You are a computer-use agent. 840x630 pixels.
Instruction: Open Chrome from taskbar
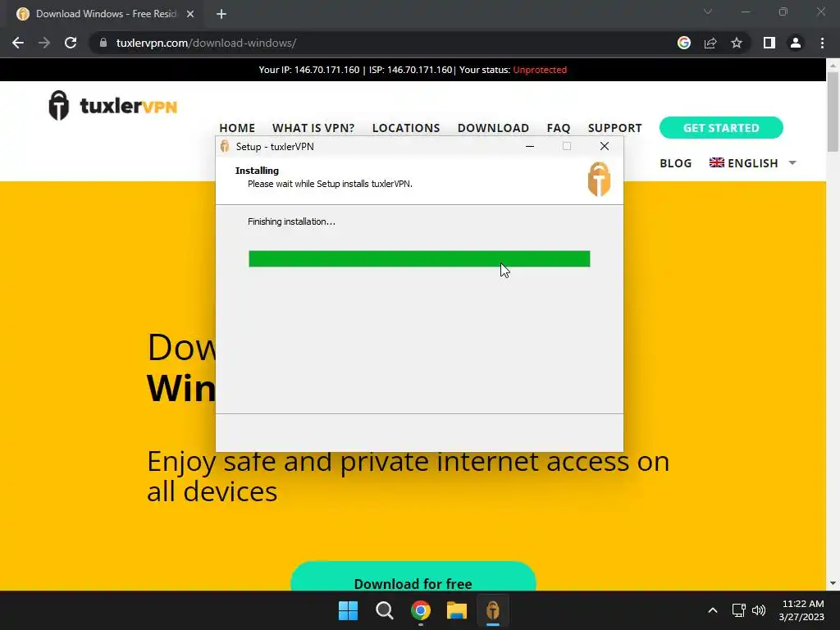pyautogui.click(x=421, y=610)
